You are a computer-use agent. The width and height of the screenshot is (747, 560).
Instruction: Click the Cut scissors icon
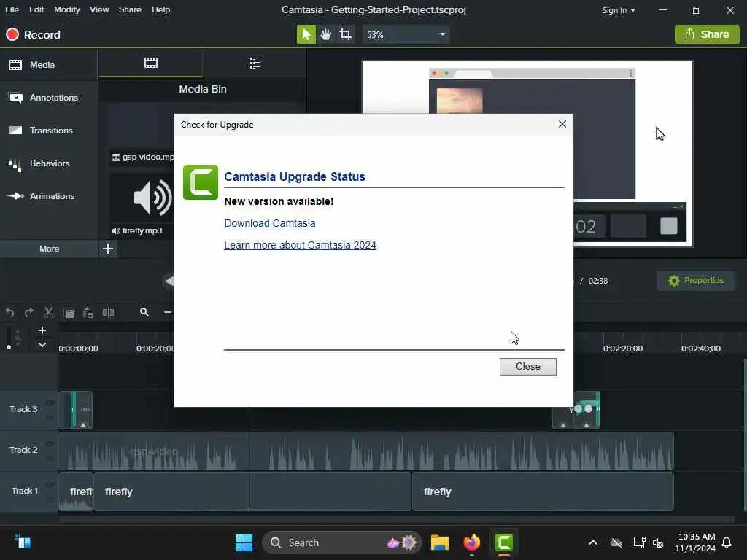pyautogui.click(x=49, y=312)
